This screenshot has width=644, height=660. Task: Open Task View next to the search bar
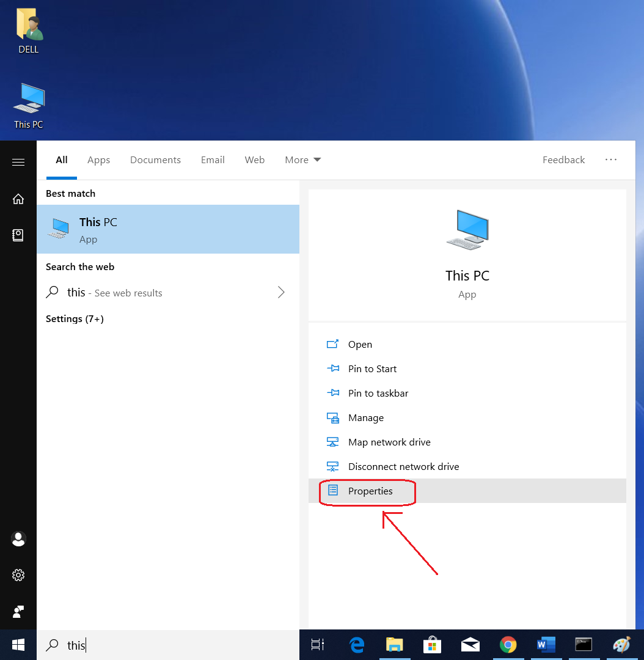pos(317,645)
